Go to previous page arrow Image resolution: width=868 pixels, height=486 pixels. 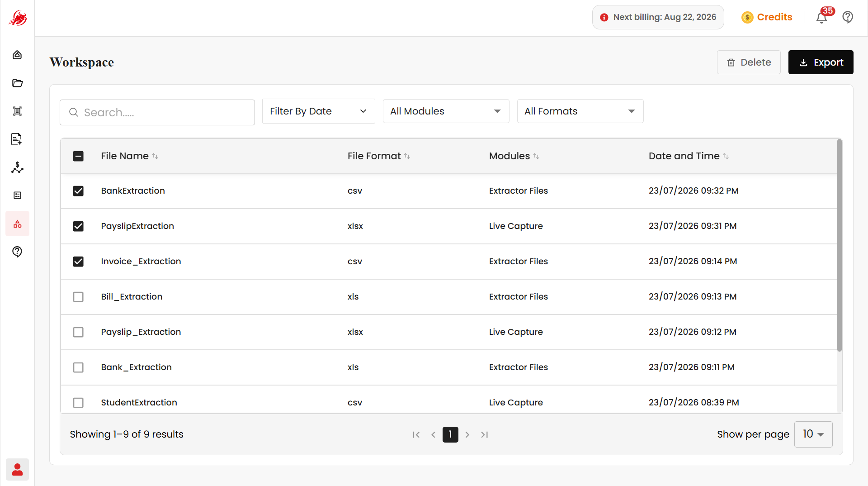(433, 434)
